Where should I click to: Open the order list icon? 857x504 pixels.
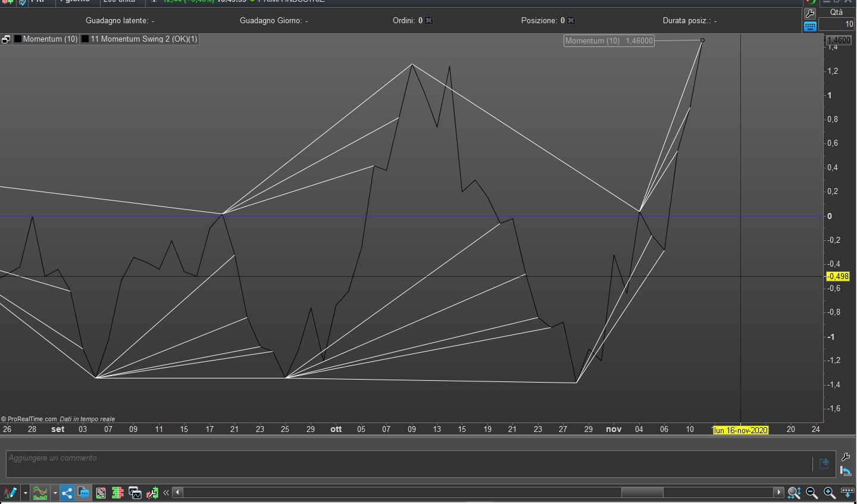tap(101, 493)
